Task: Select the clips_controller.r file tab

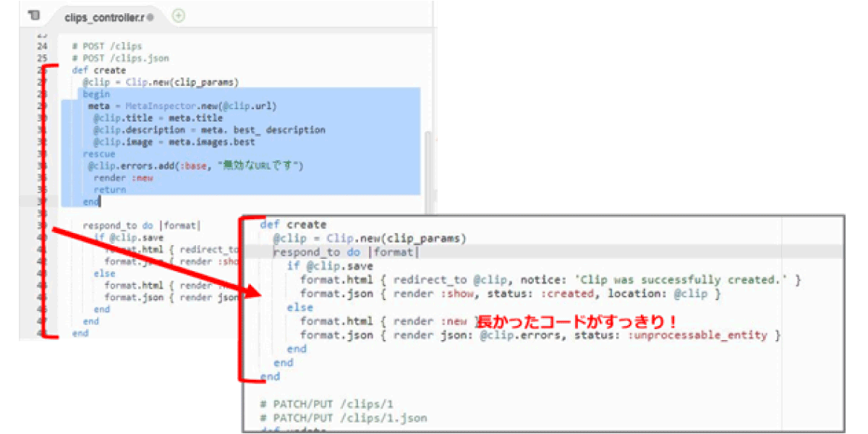Action: tap(109, 16)
